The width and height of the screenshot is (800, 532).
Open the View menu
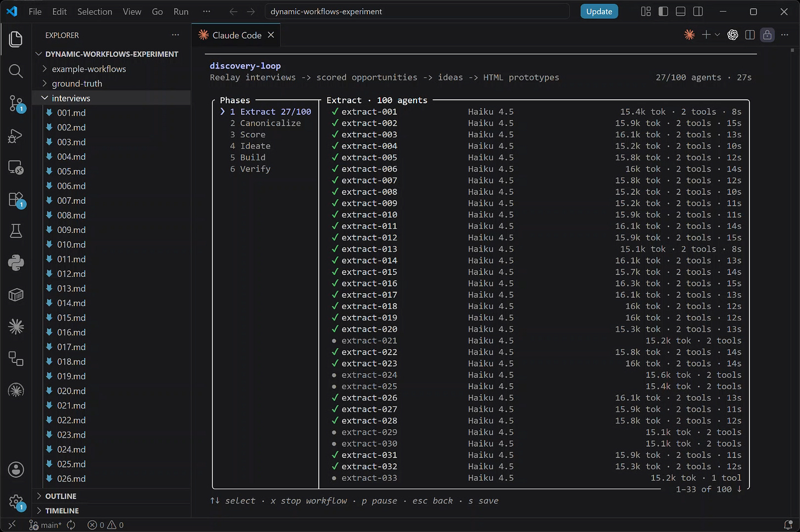click(132, 12)
